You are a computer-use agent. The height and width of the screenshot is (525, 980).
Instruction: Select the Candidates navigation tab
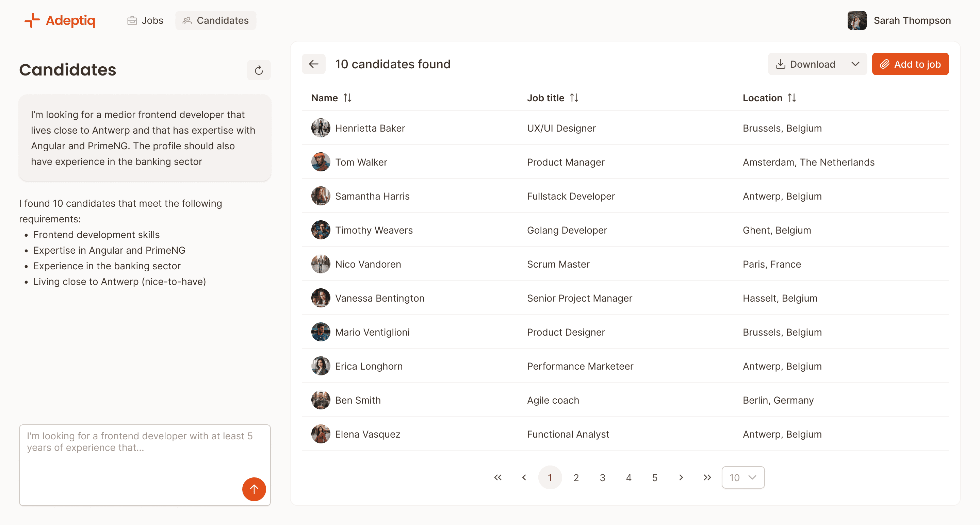(x=215, y=20)
